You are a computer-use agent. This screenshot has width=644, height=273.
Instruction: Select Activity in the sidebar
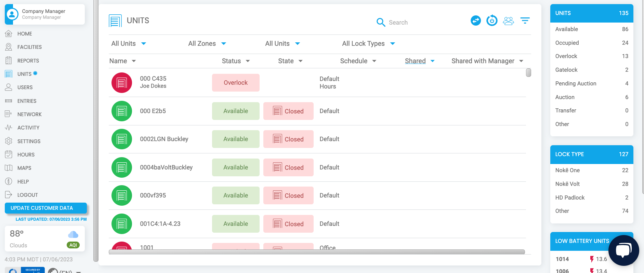point(28,128)
